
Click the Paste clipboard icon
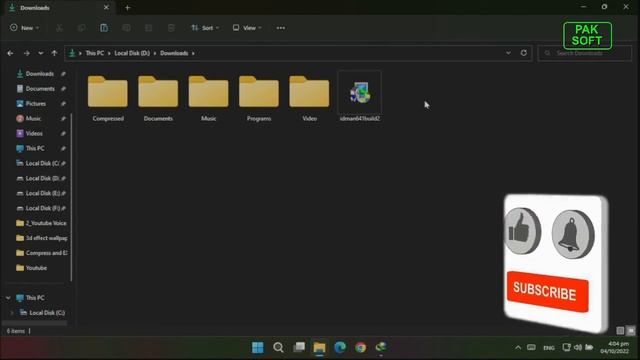(104, 28)
